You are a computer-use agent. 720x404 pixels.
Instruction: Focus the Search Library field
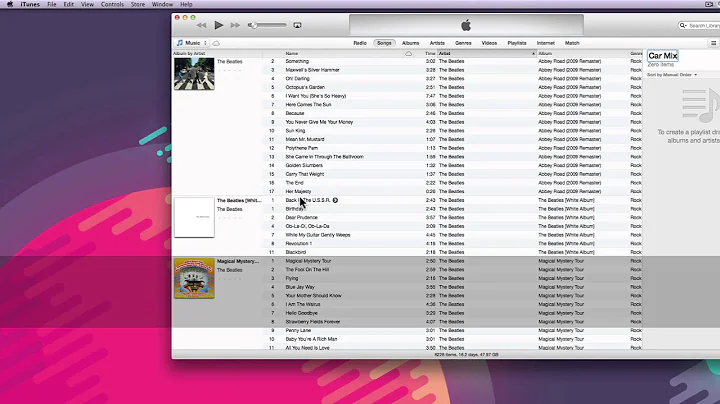(699, 26)
